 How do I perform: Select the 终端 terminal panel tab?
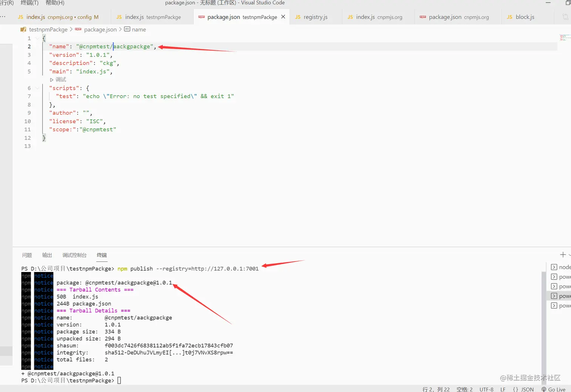102,255
